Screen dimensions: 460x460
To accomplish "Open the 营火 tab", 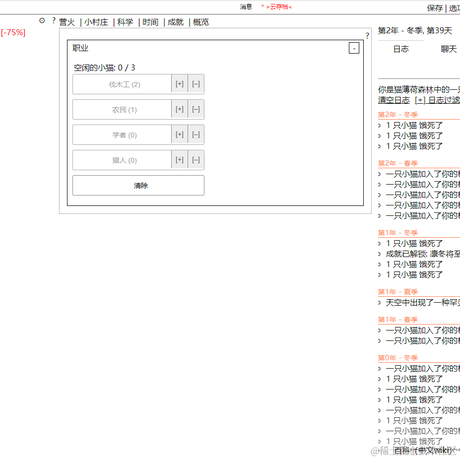I will (67, 22).
